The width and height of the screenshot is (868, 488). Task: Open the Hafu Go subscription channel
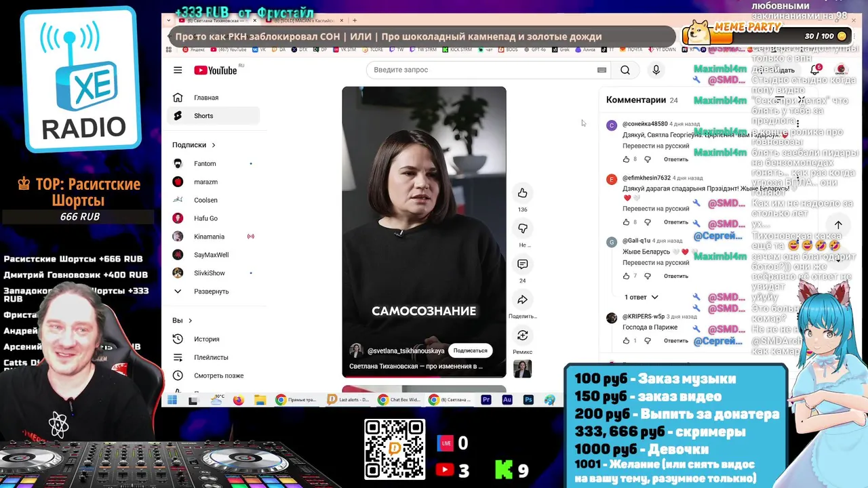click(x=213, y=218)
